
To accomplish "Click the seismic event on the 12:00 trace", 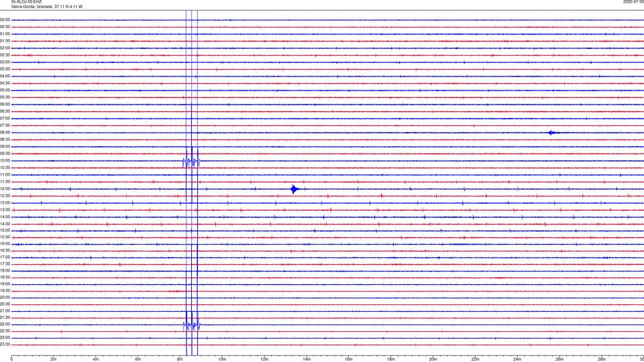I will click(x=295, y=189).
